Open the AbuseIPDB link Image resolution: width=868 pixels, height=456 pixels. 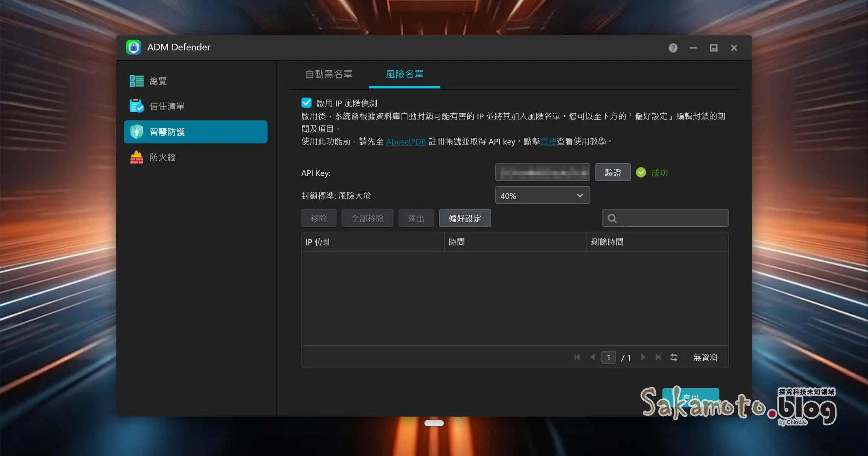click(406, 141)
